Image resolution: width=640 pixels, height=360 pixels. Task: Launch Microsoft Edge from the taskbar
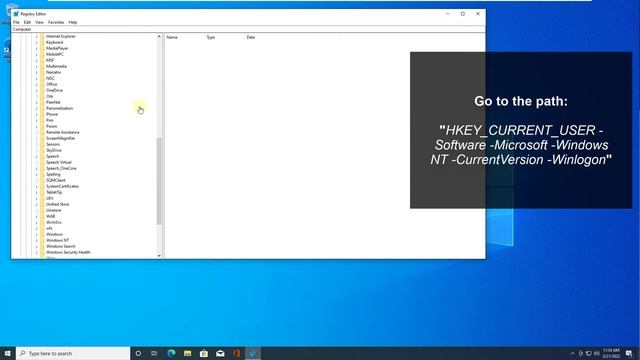pos(171,353)
